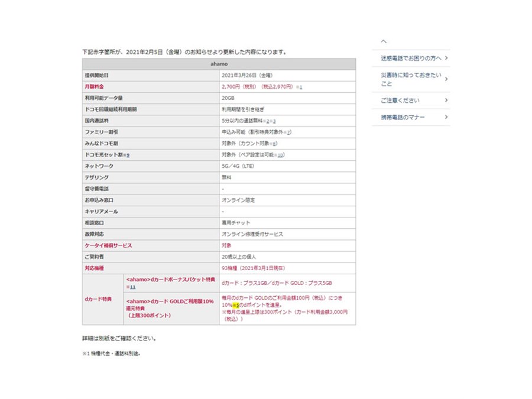The width and height of the screenshot is (532, 399).
Task: Select the 詳細は別紙をご確認ください sentence
Action: point(119,339)
